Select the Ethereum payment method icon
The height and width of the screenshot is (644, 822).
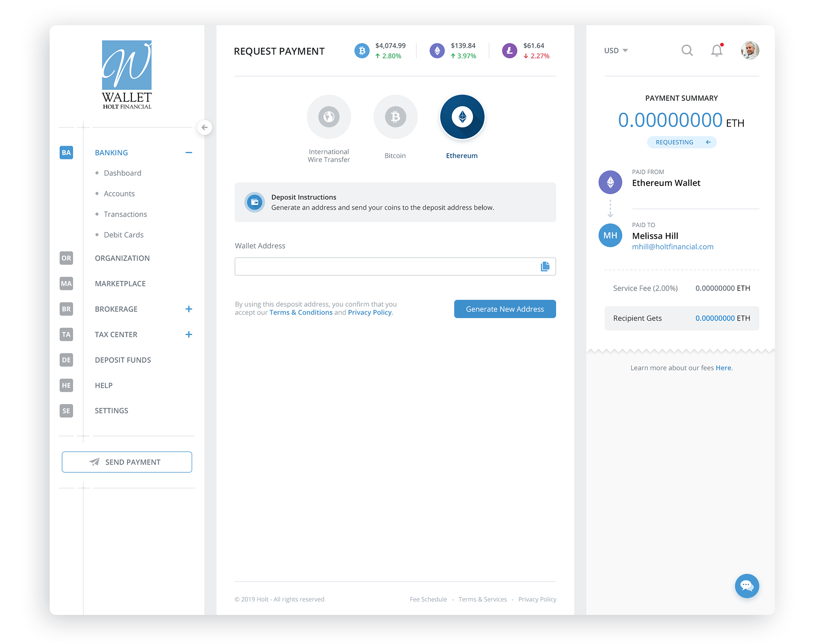tap(462, 117)
